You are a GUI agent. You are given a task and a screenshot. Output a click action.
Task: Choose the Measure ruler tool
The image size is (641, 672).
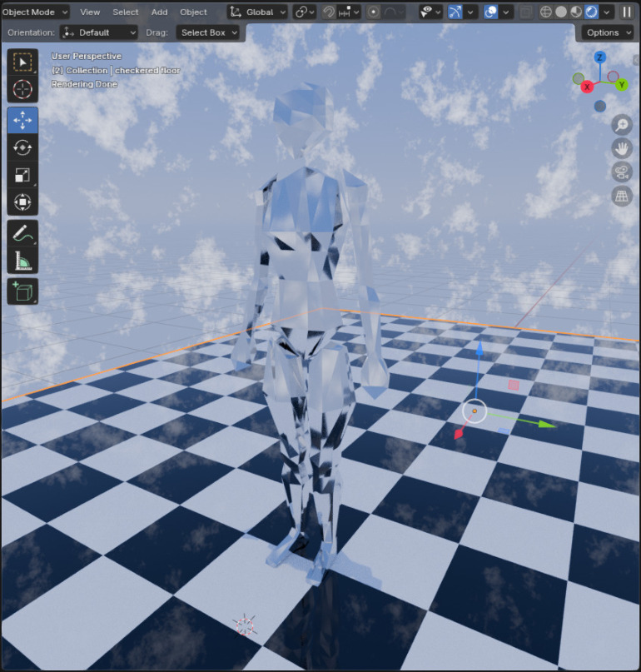(x=22, y=260)
